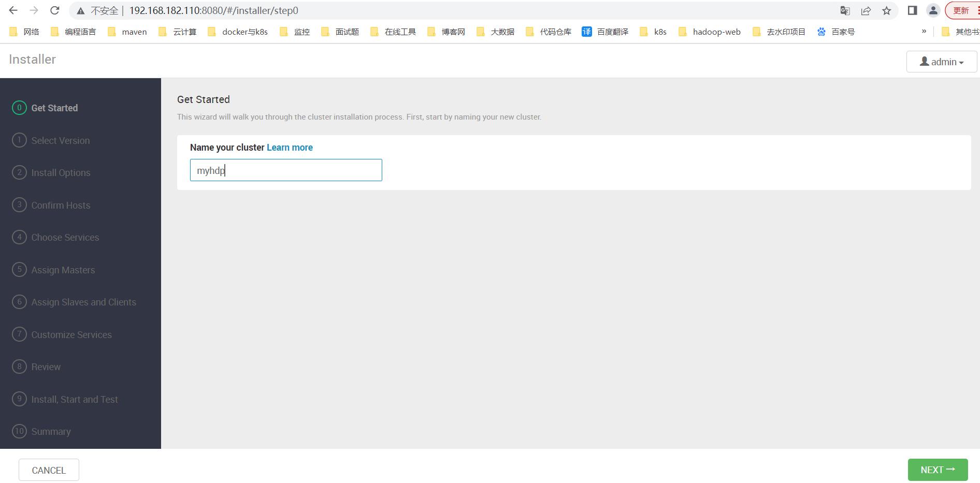980x483 pixels.
Task: Click the not-secure warning triangle icon
Action: [80, 11]
